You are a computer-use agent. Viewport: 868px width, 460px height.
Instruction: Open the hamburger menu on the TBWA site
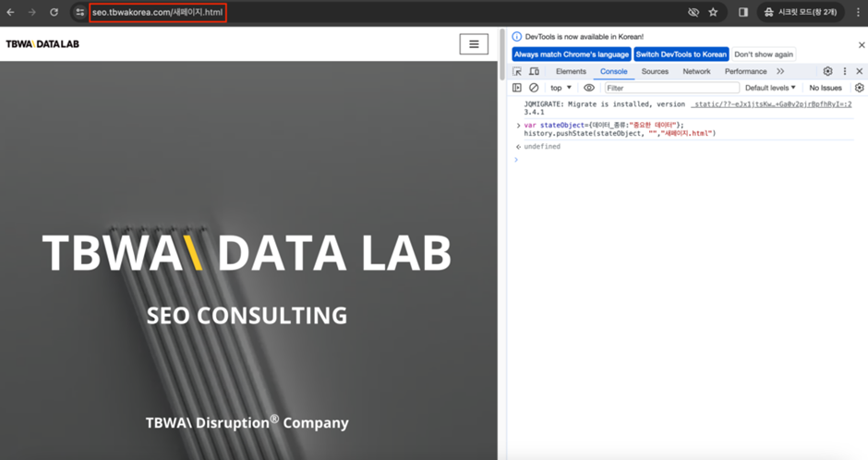[474, 43]
